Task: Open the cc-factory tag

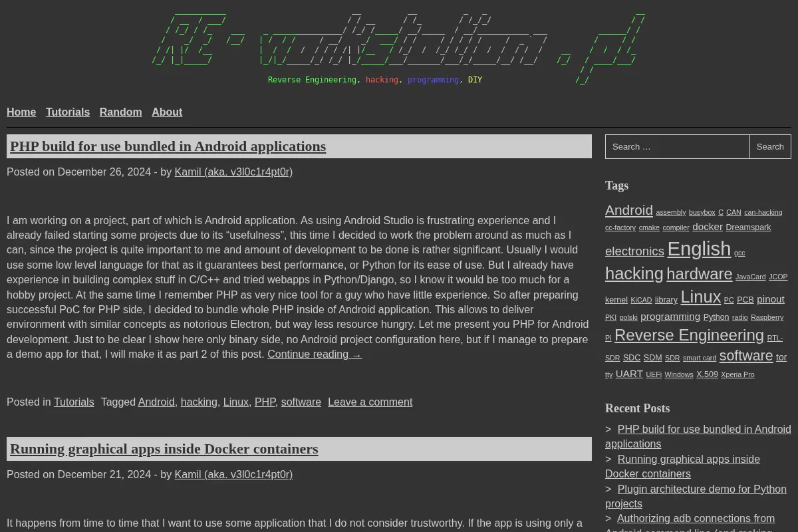Action: [x=620, y=227]
